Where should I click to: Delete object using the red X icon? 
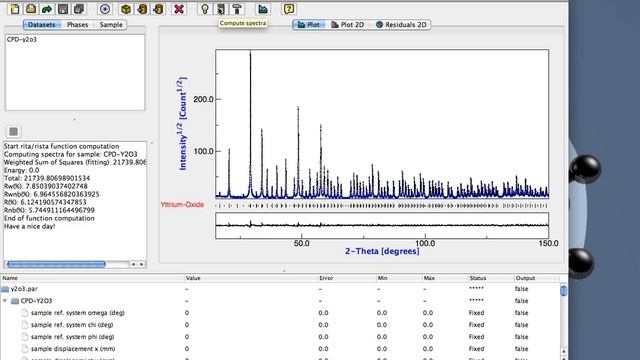178,9
